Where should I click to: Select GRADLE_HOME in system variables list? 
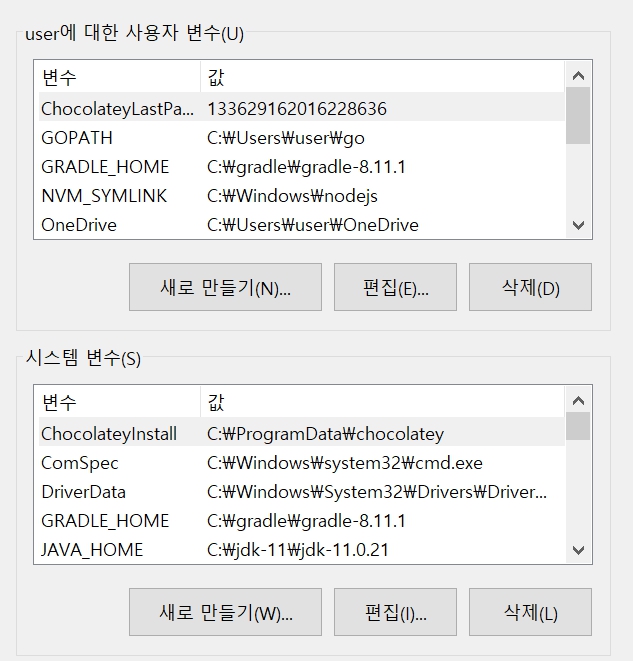301,521
